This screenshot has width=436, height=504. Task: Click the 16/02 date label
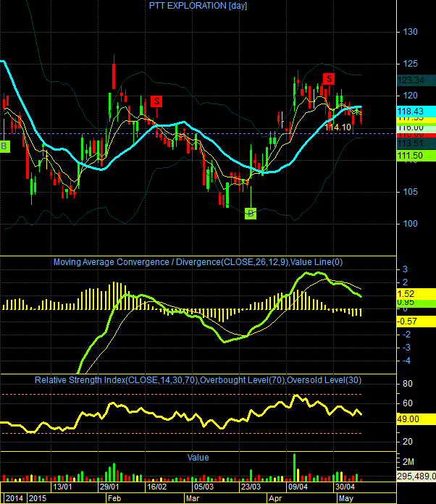point(156,487)
